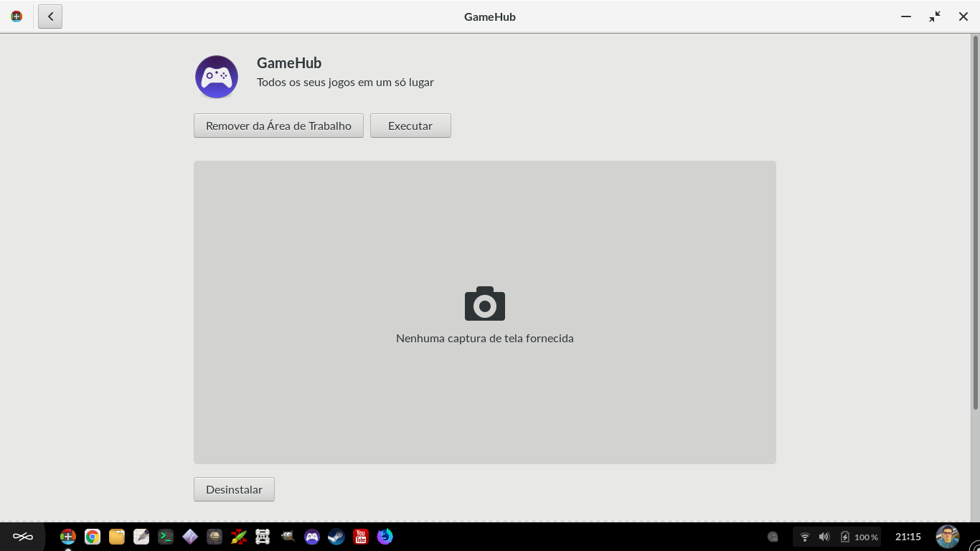Open the red-green brush app in taskbar

[x=239, y=537]
